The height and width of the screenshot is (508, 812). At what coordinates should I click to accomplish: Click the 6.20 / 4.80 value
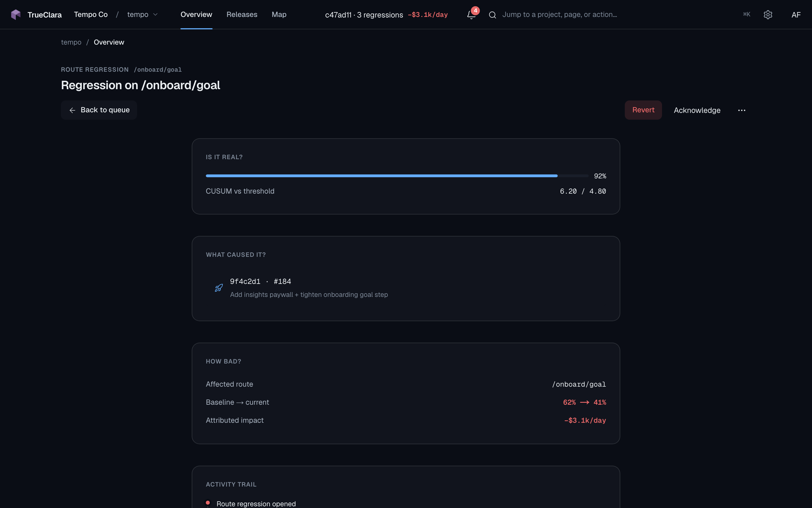[583, 191]
